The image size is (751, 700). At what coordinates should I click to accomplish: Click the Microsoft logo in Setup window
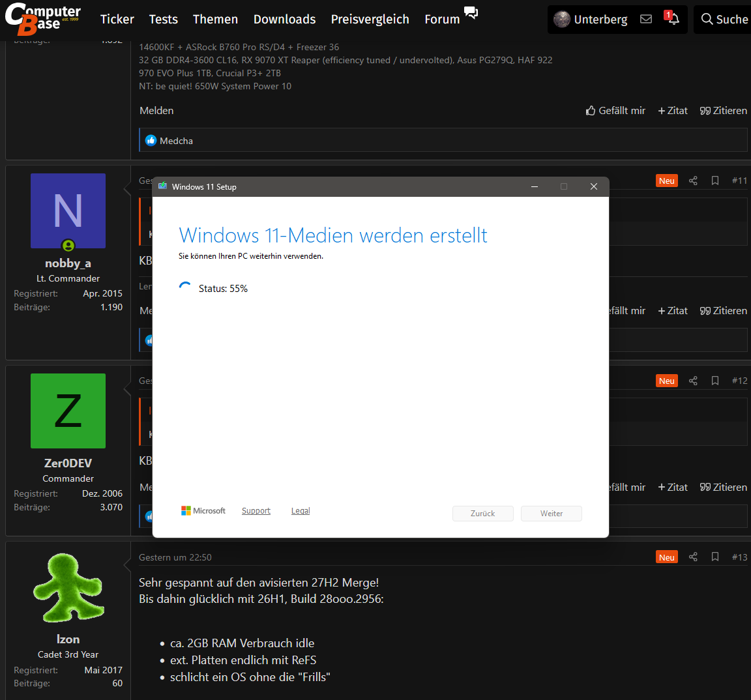tap(203, 511)
